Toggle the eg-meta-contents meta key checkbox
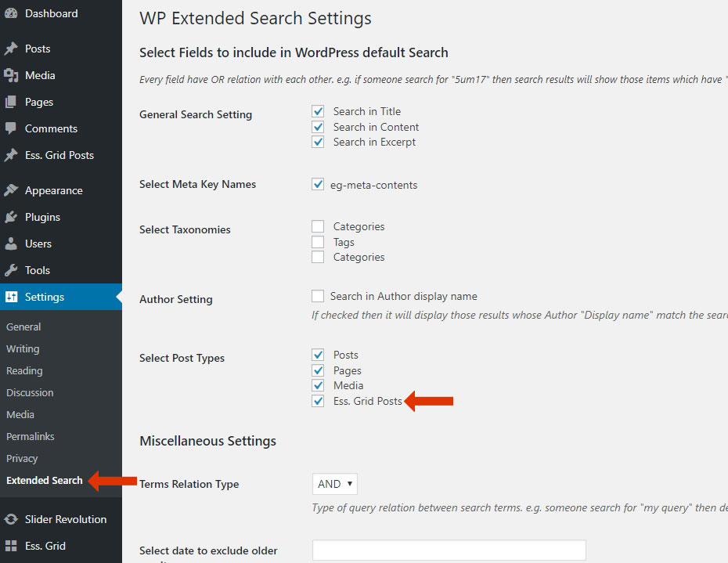The width and height of the screenshot is (728, 563). 318,185
